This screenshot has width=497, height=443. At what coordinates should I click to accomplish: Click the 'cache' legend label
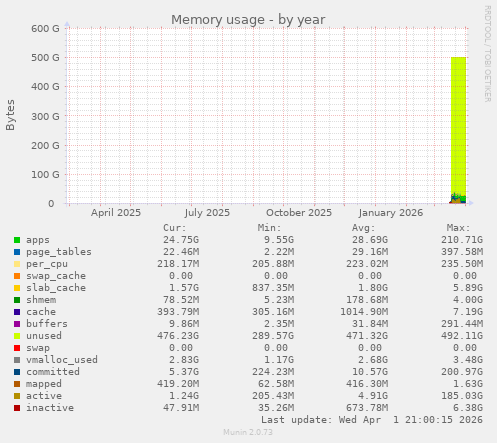tap(41, 312)
